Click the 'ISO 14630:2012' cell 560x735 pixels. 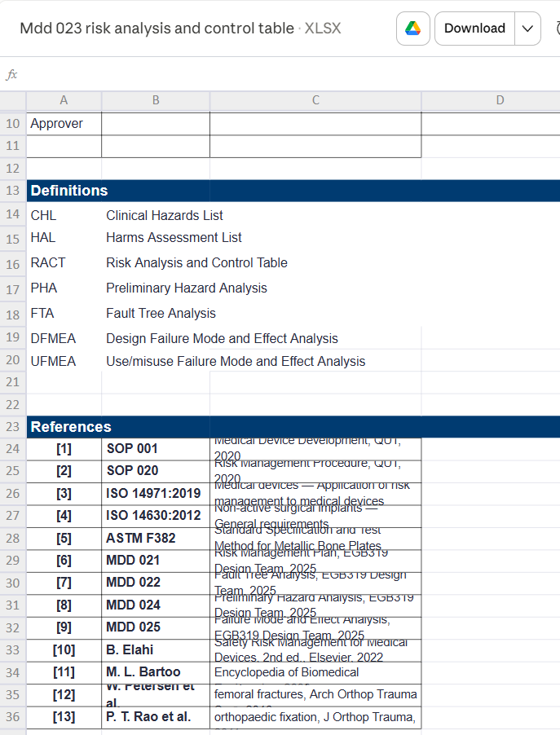click(x=156, y=516)
